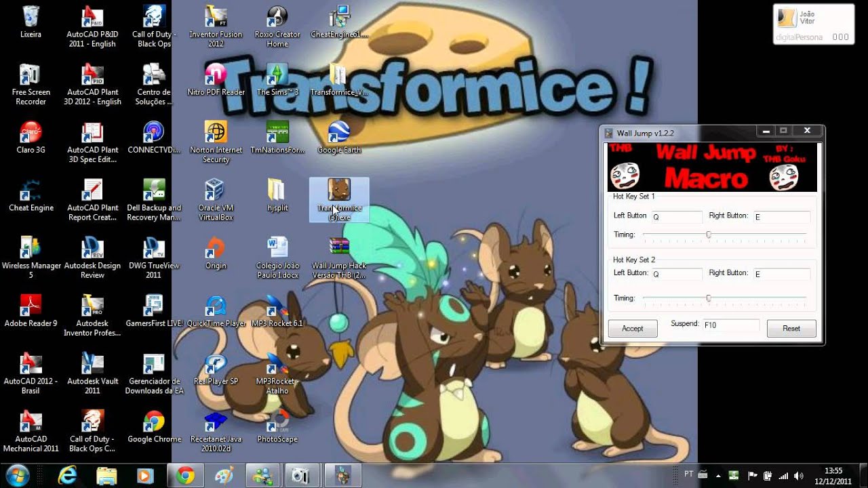Select the Autodesk Vault 2011 icon
Screen dimensions: 868x488
[x=92, y=374]
